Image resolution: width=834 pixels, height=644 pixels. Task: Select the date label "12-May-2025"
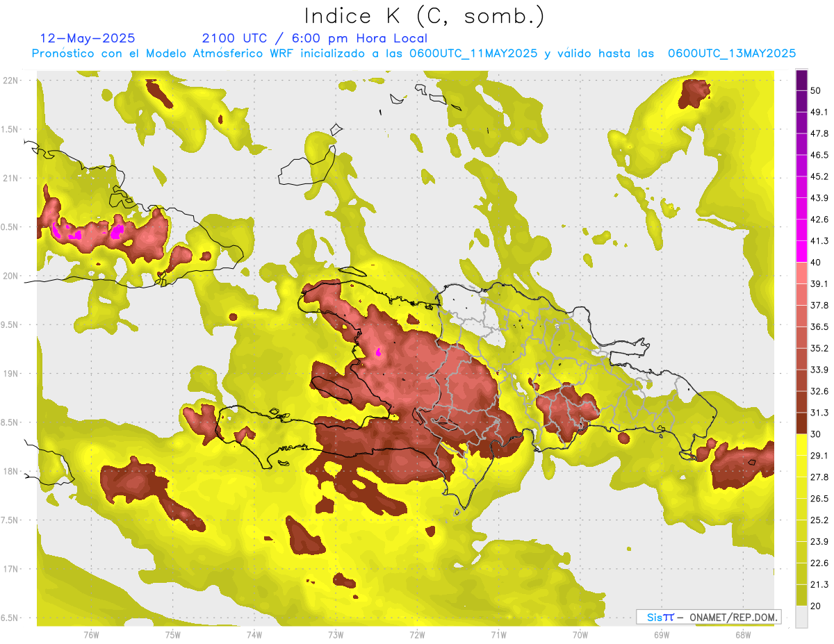88,38
